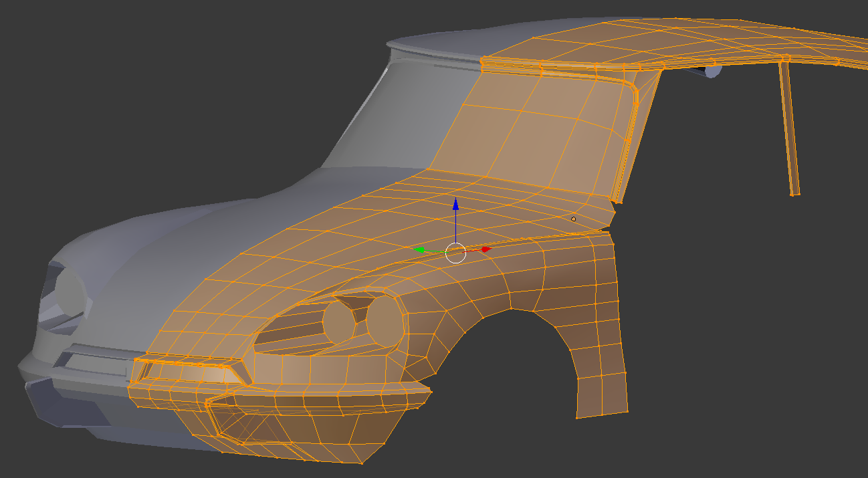Click the white circle at gizmo center
The height and width of the screenshot is (478, 868).
[x=455, y=253]
